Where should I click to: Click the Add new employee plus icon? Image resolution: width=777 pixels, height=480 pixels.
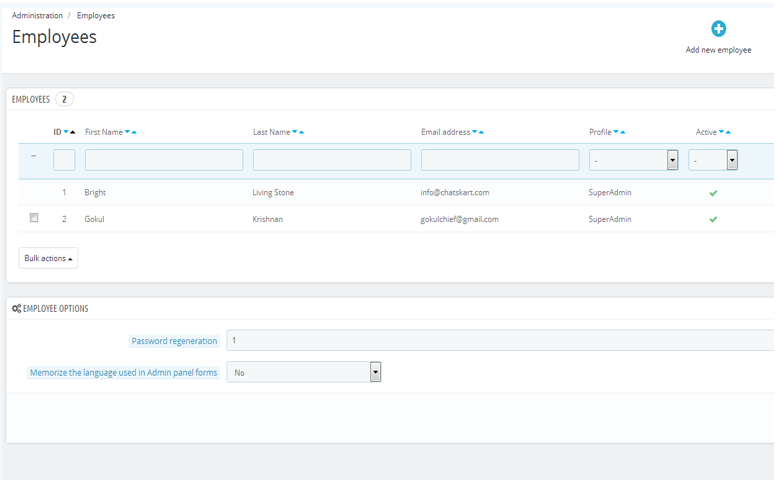(718, 29)
